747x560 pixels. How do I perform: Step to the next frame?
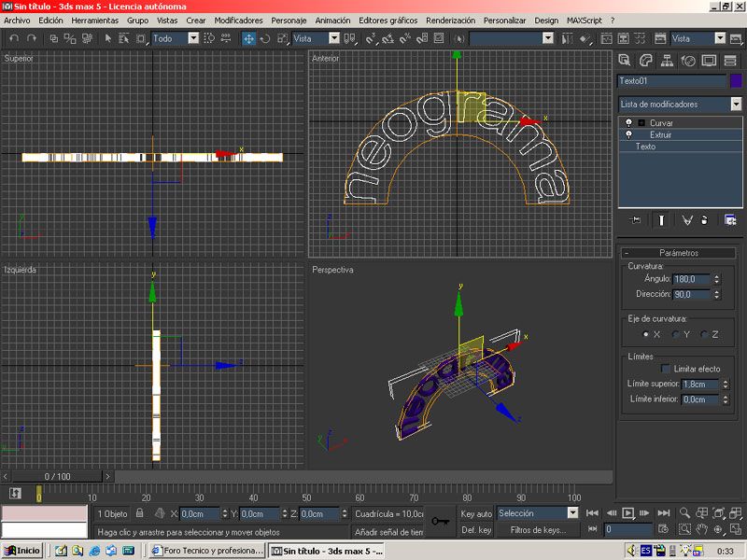pyautogui.click(x=644, y=512)
